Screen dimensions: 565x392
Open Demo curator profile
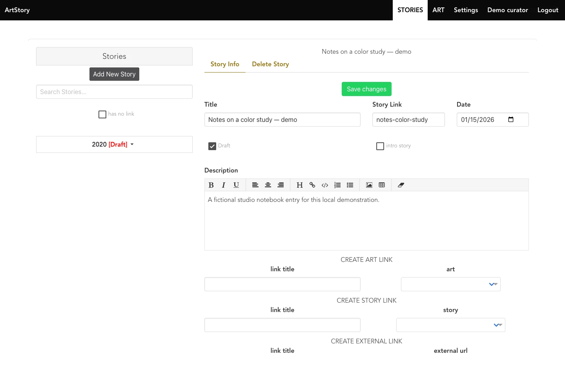(508, 10)
